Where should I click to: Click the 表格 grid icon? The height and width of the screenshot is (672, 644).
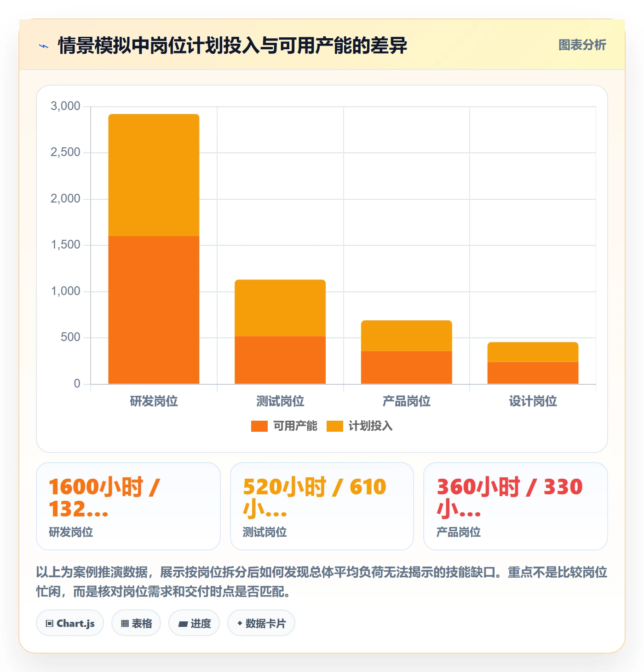[125, 624]
